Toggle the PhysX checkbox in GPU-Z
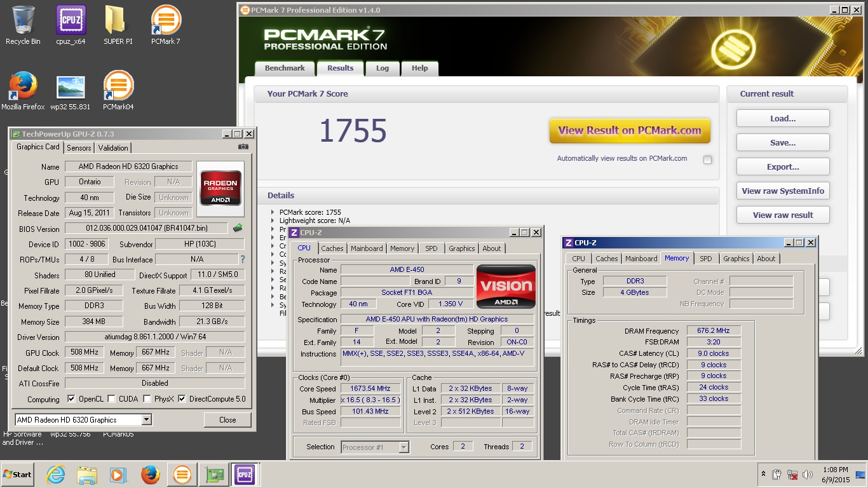 coord(147,399)
